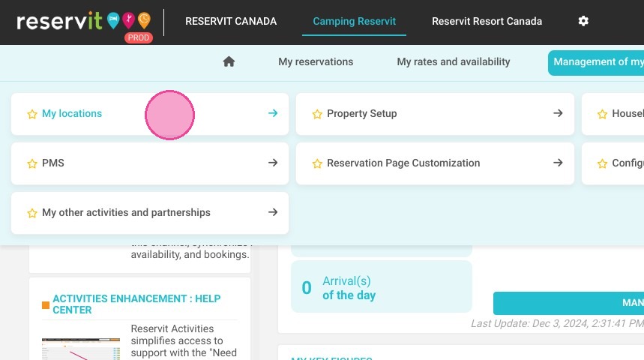Open the Activities Enhancement Help Center link
This screenshot has height=360, width=644.
coord(136,304)
